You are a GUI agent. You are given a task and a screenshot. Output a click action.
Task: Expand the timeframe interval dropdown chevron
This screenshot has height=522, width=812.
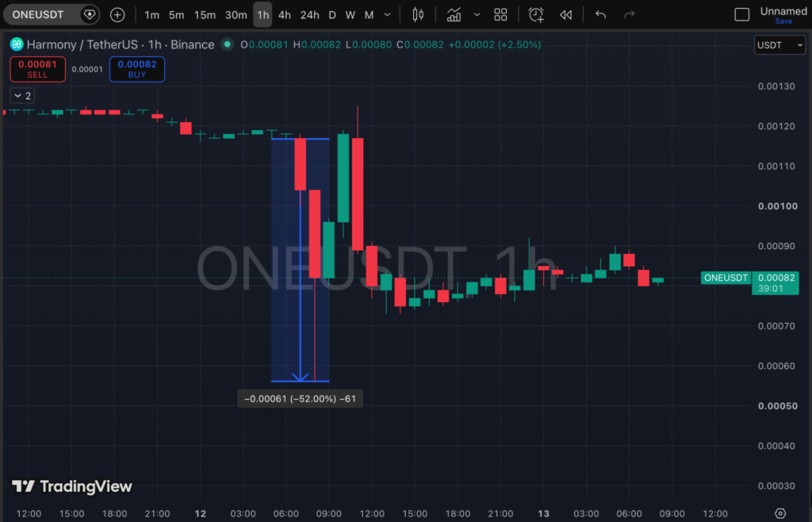[x=387, y=15]
